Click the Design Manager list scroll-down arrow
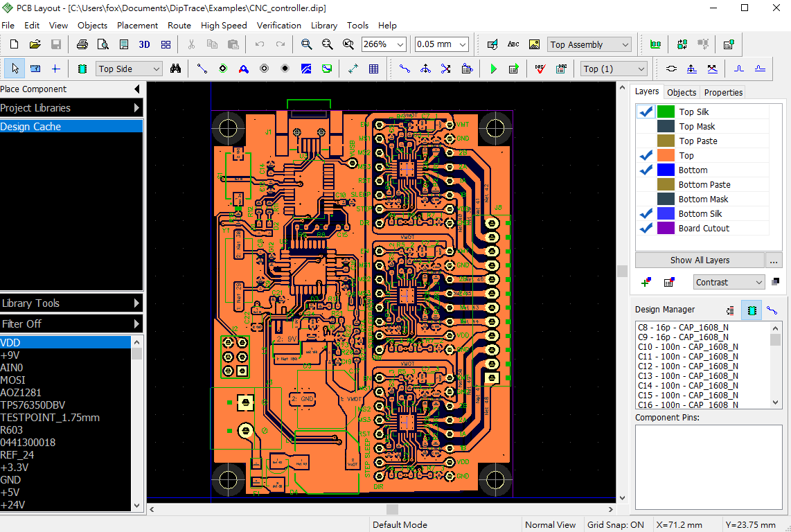This screenshot has width=791, height=532. click(775, 402)
